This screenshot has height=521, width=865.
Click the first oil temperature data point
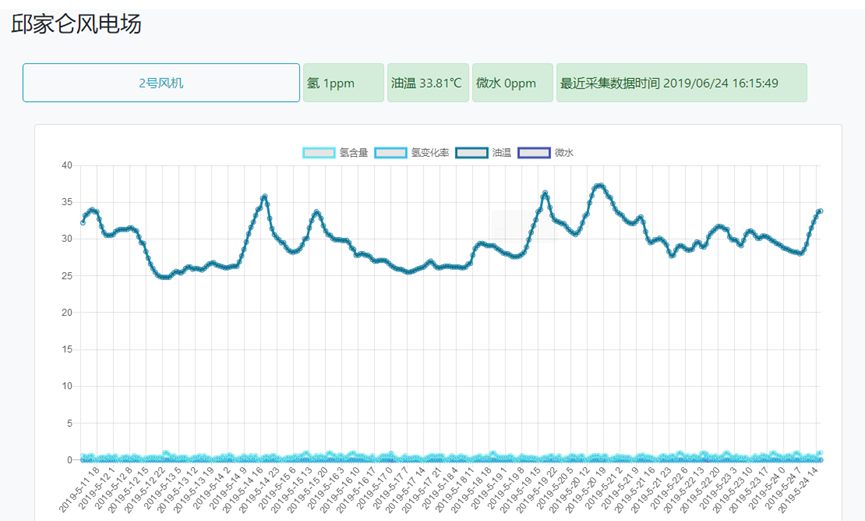click(83, 222)
